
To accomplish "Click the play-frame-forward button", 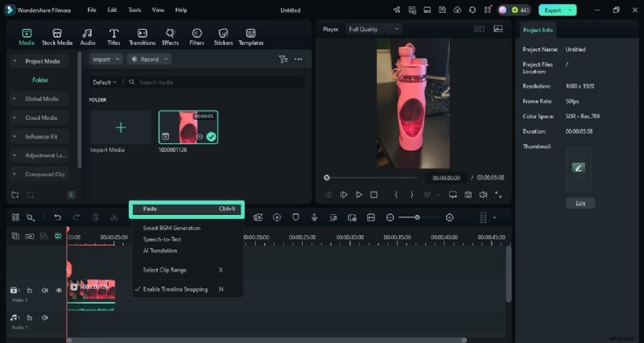I will 344,195.
